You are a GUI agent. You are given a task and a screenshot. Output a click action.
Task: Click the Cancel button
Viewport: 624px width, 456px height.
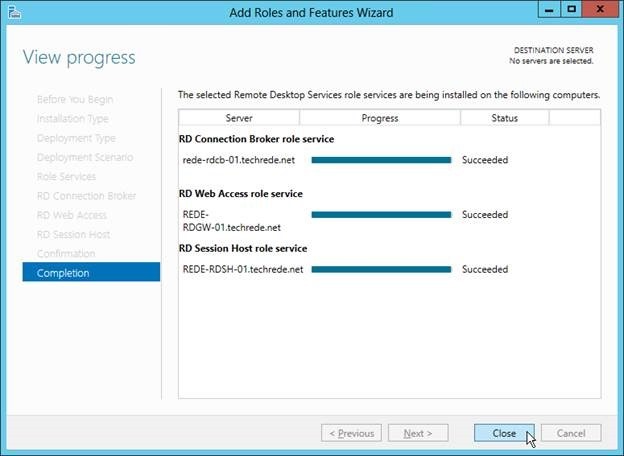point(571,433)
